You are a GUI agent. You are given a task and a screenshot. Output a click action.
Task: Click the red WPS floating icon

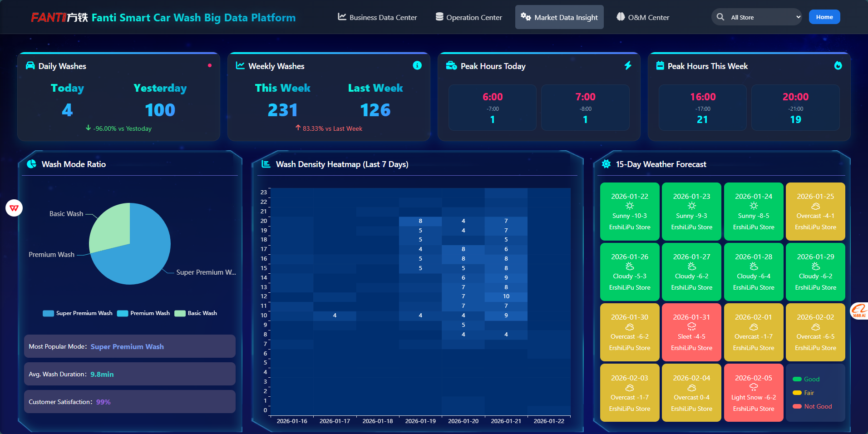pos(14,208)
